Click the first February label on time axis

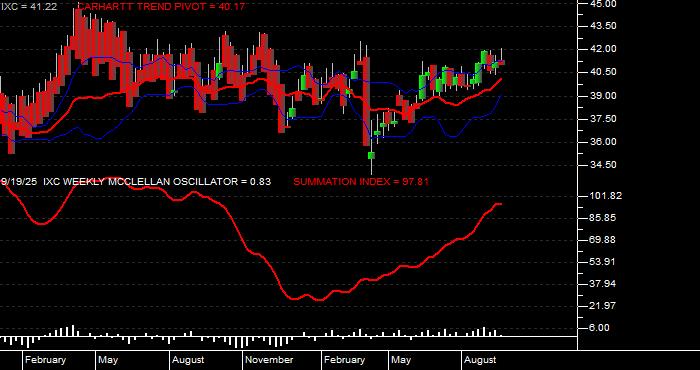(45, 360)
